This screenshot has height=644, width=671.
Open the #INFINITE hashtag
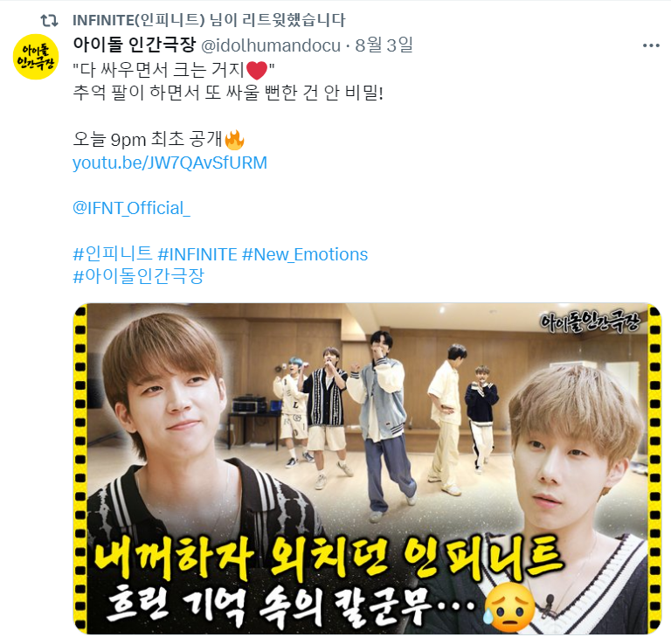click(x=197, y=254)
